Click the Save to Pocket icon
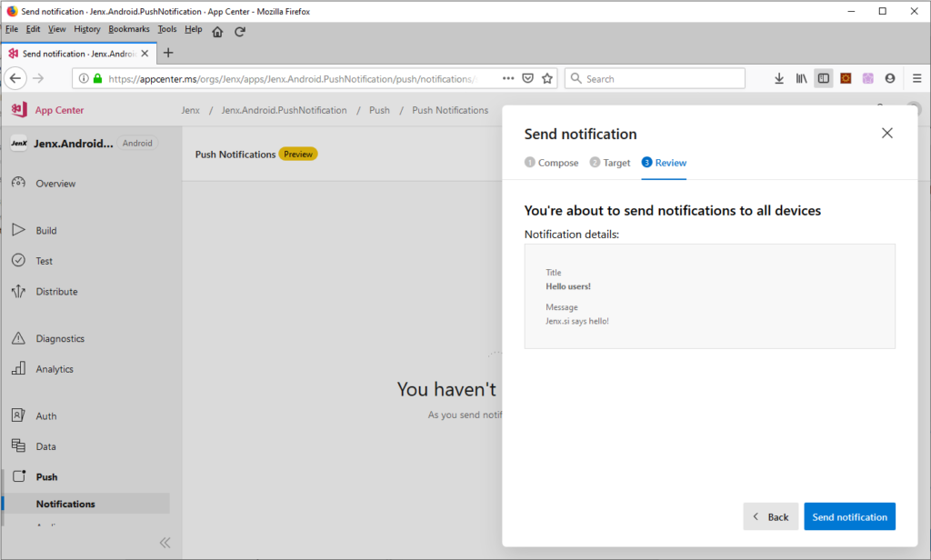931x560 pixels. tap(528, 78)
